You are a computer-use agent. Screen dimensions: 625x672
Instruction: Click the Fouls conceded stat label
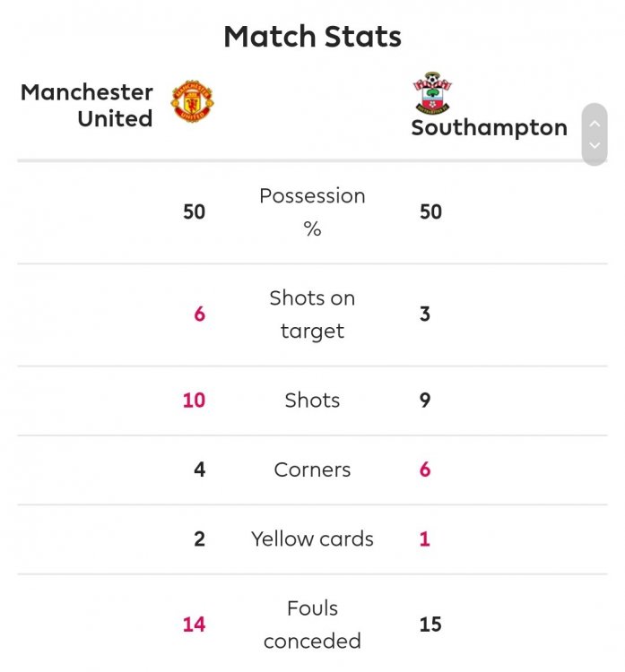pos(312,625)
